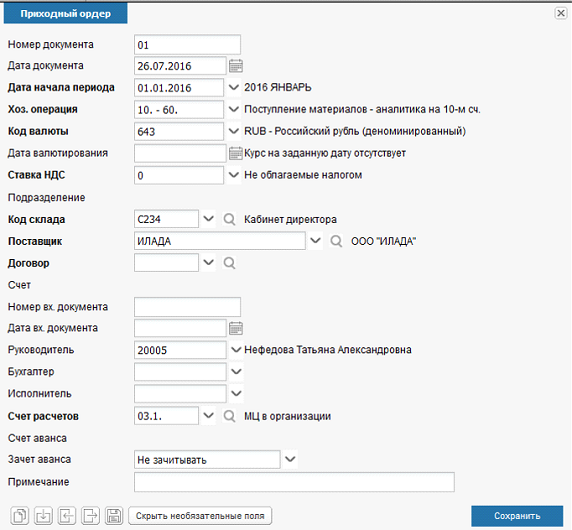Open calendar for Дата документа

[236, 66]
